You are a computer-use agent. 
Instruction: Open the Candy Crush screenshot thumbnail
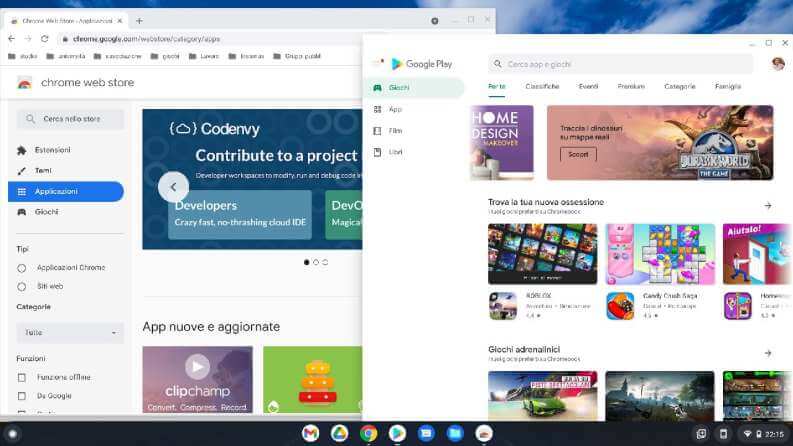(x=660, y=254)
